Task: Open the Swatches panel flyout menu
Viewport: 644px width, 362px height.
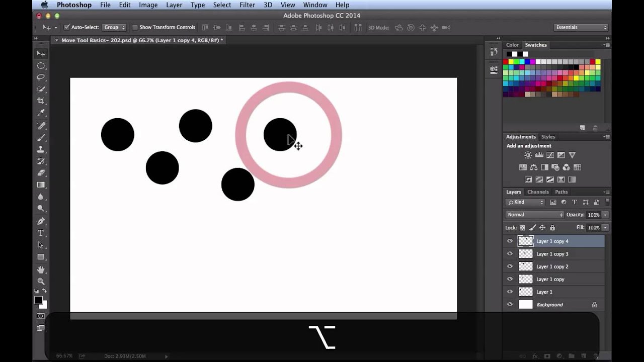Action: [606, 45]
